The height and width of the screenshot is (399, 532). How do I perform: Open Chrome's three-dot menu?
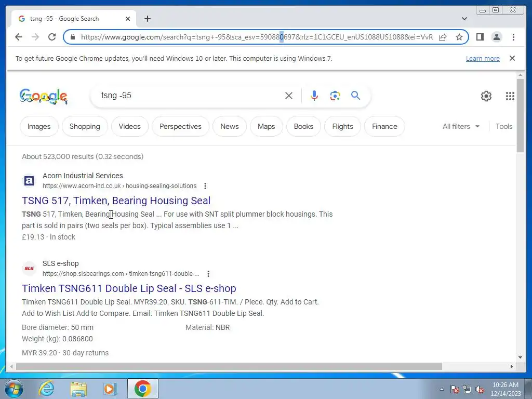(513, 37)
